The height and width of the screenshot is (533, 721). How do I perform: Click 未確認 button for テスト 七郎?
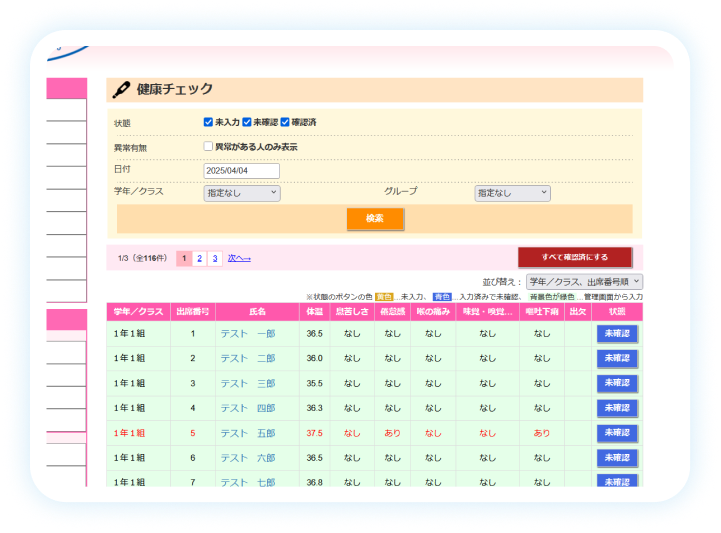[617, 481]
